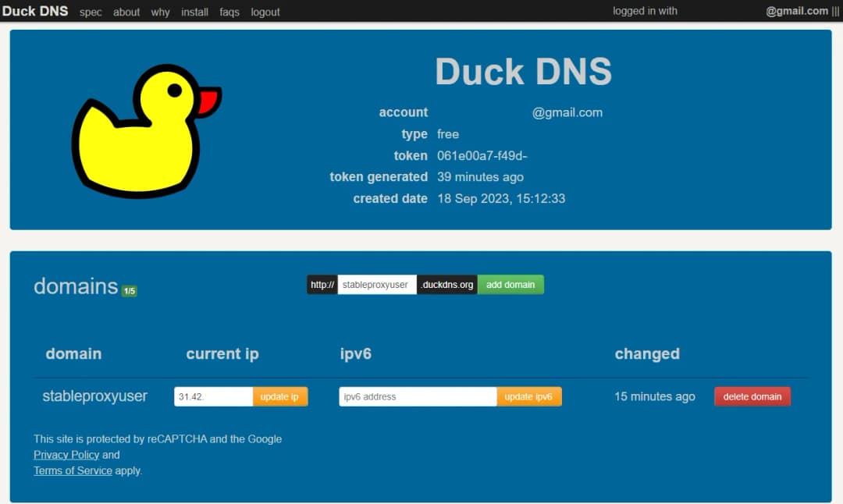Open the faqs page
Image resolution: width=843 pixels, height=504 pixels.
tap(229, 12)
